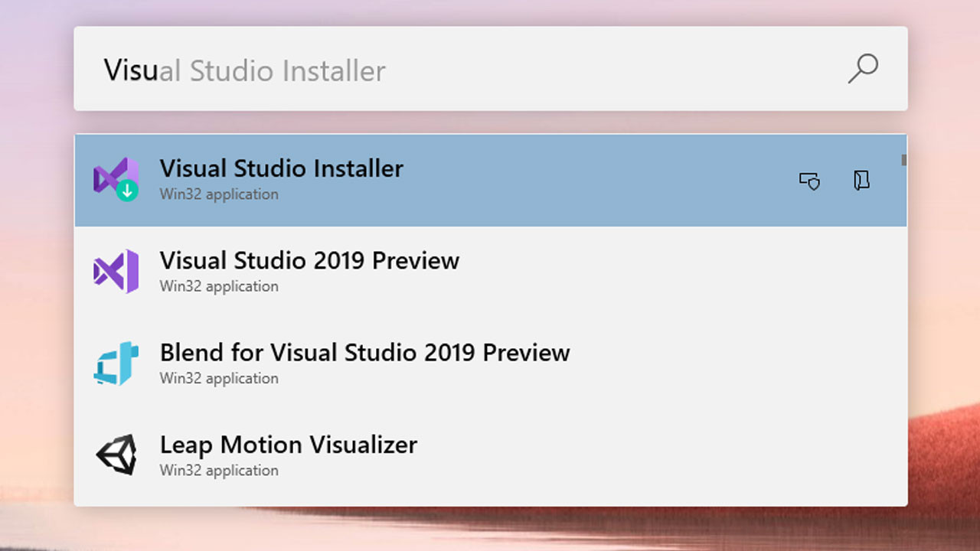Screen dimensions: 980x551
Task: Open Blend for Visual Studio 2019 Preview
Action: (364, 353)
